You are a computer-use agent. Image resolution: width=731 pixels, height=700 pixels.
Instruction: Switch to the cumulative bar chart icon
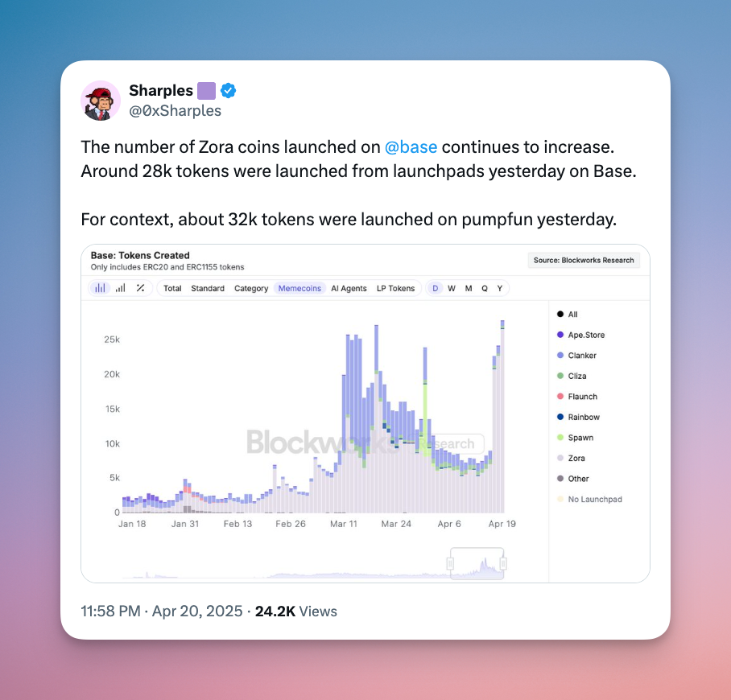coord(121,288)
